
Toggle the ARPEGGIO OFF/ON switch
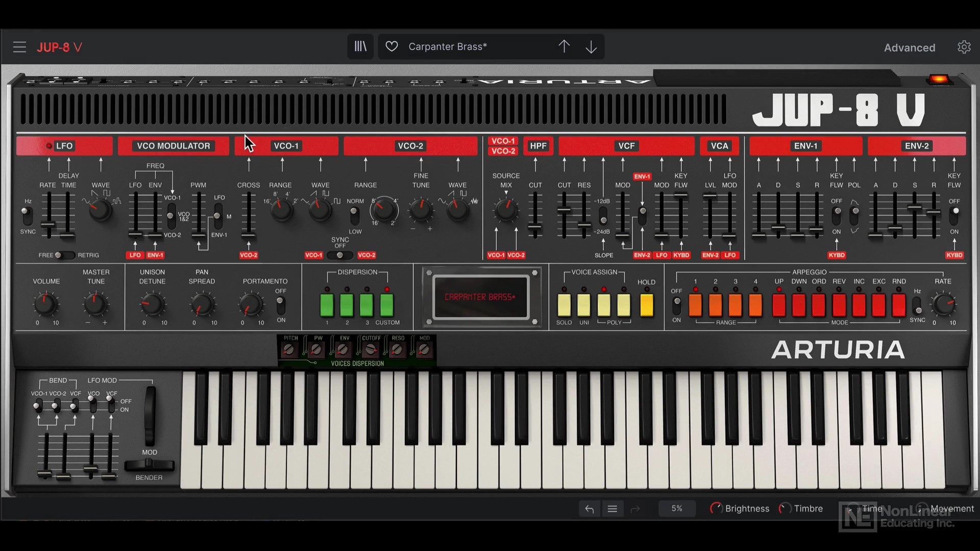coord(676,306)
